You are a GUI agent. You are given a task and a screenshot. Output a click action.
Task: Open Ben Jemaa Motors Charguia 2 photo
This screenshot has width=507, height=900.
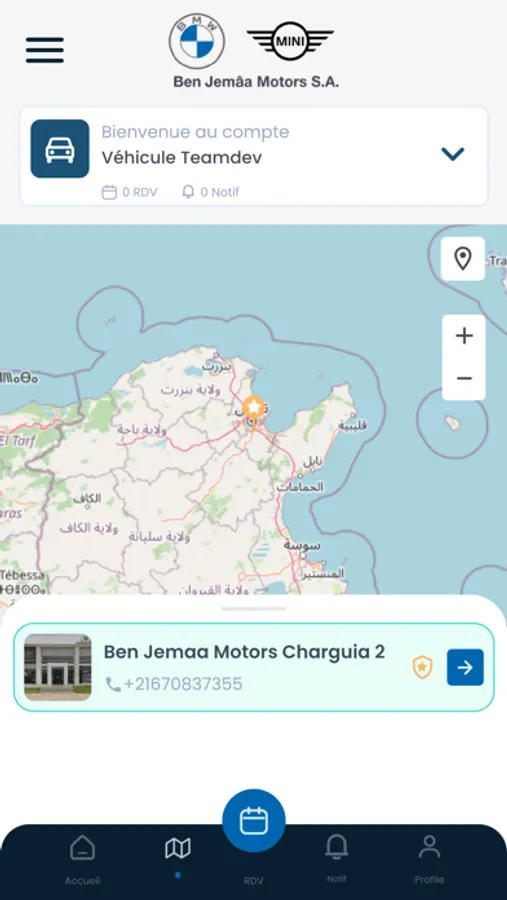click(57, 667)
